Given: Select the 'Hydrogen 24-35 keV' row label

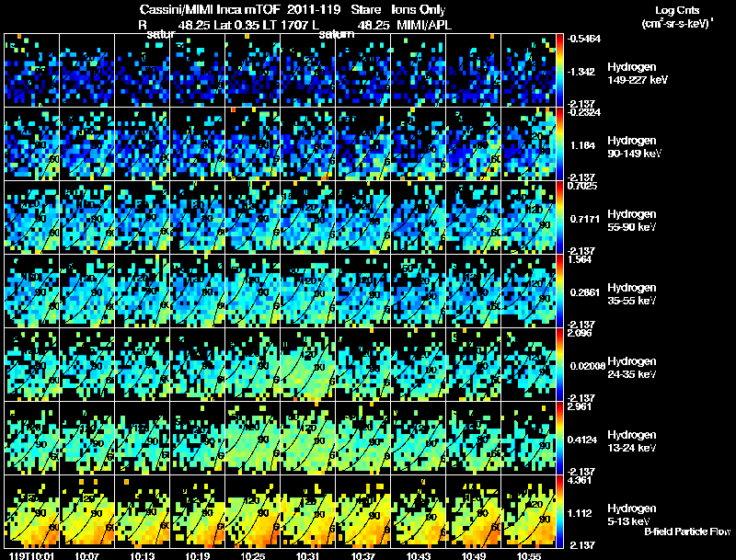Looking at the screenshot, I should pos(632,368).
